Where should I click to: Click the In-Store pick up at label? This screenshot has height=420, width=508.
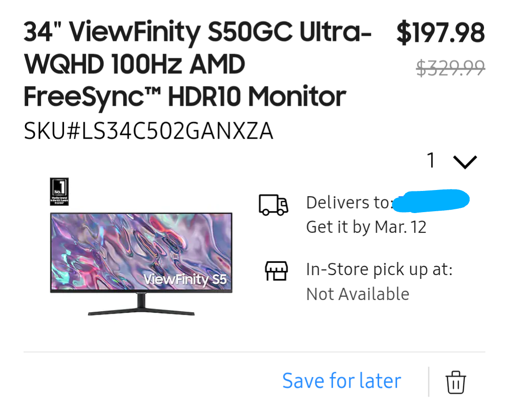tap(379, 269)
